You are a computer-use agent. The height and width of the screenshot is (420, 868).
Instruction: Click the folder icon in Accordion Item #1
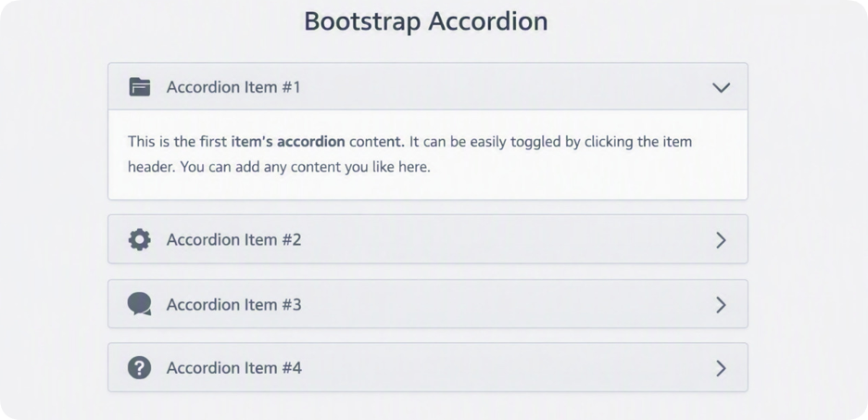point(140,87)
